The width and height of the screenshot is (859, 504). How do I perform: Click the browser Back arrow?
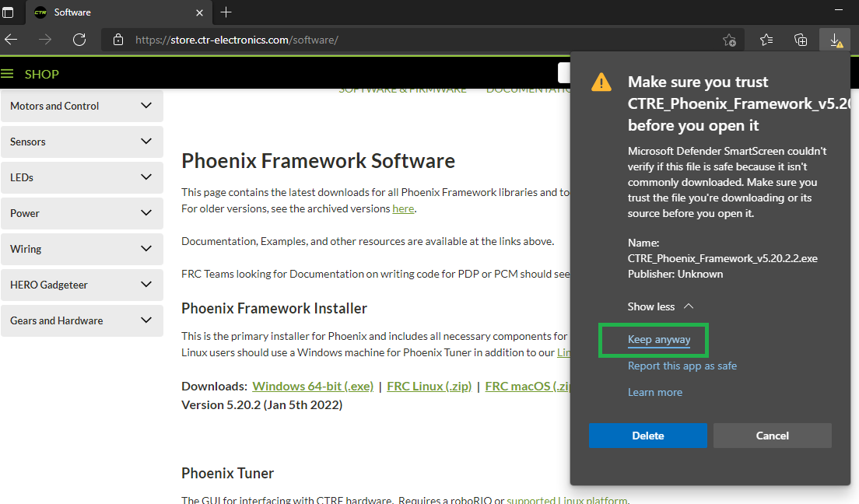(11, 40)
